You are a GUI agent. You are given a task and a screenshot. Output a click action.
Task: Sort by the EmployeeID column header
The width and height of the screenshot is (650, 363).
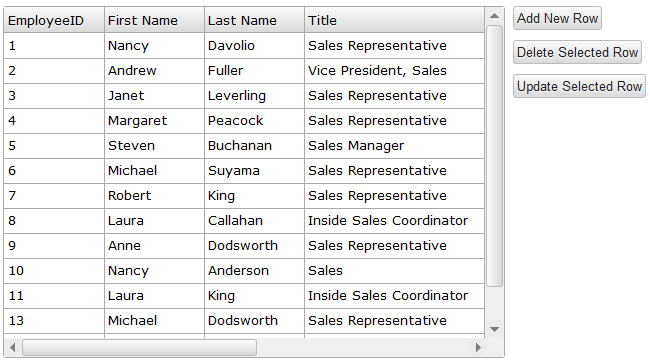click(x=54, y=20)
